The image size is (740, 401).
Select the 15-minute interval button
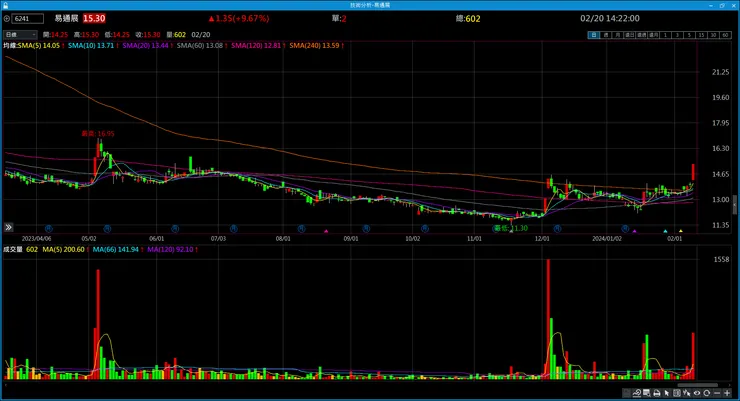(701, 35)
